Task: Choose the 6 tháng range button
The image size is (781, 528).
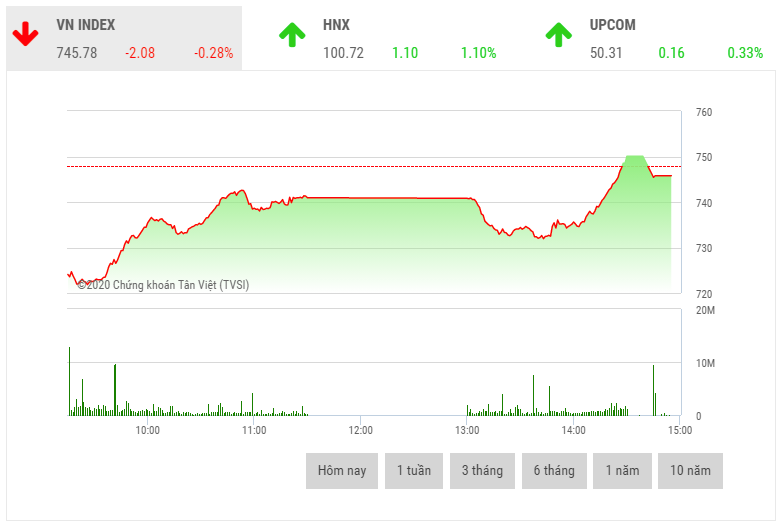Action: tap(553, 471)
